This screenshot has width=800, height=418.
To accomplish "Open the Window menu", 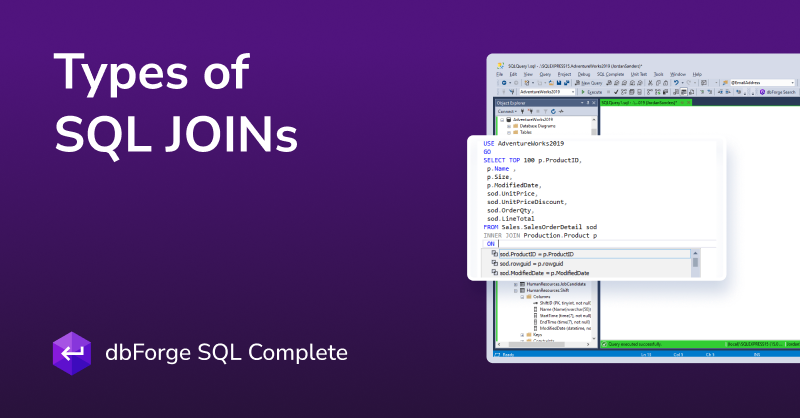I will click(x=678, y=74).
